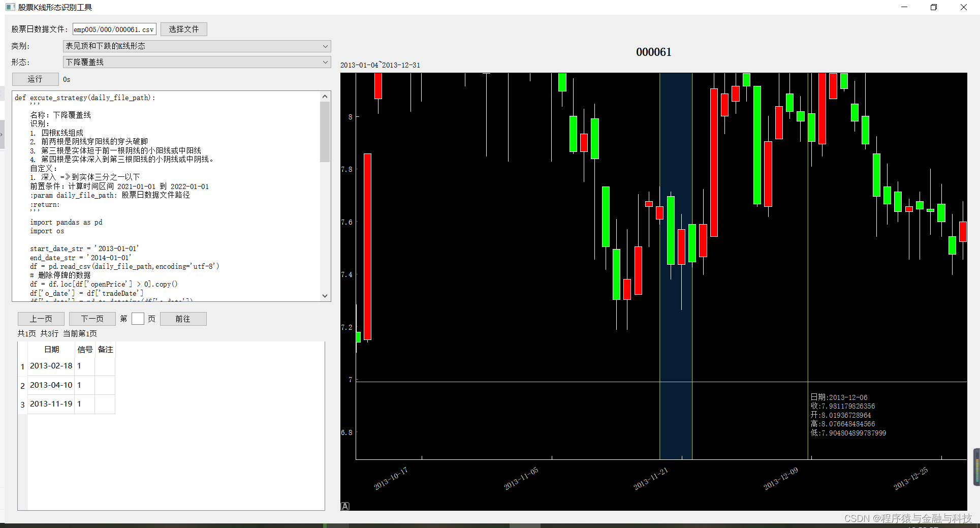Select the 2013-02-18 result row
The image size is (980, 528).
click(71, 366)
